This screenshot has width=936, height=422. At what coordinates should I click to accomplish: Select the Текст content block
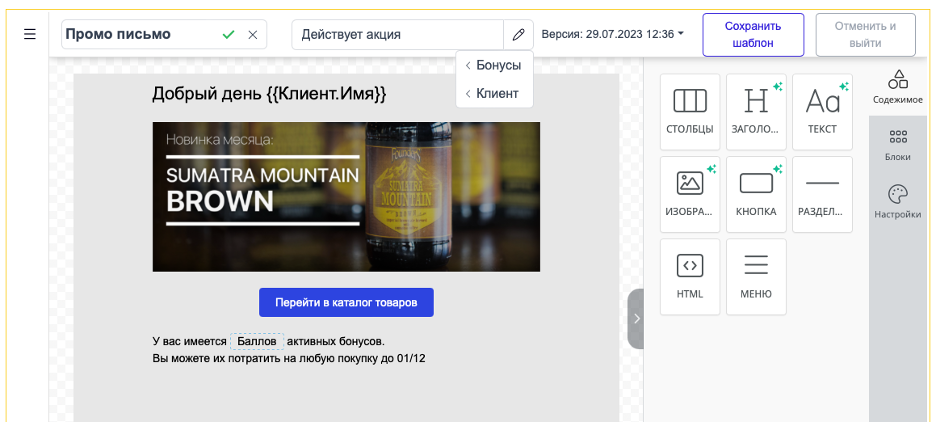823,112
